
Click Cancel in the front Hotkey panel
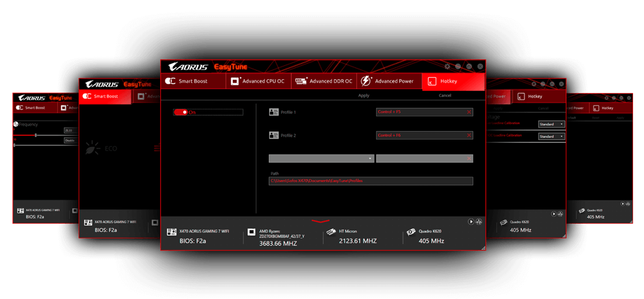coord(445,96)
